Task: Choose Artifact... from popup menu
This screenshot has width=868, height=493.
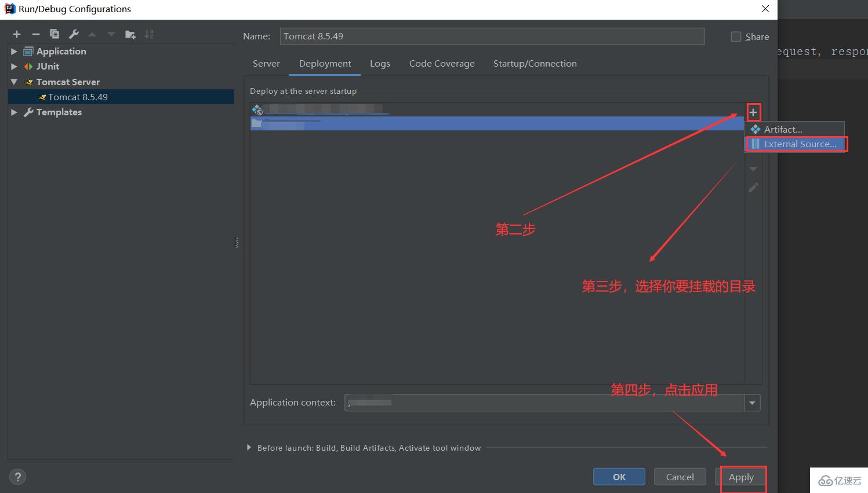Action: [x=794, y=129]
